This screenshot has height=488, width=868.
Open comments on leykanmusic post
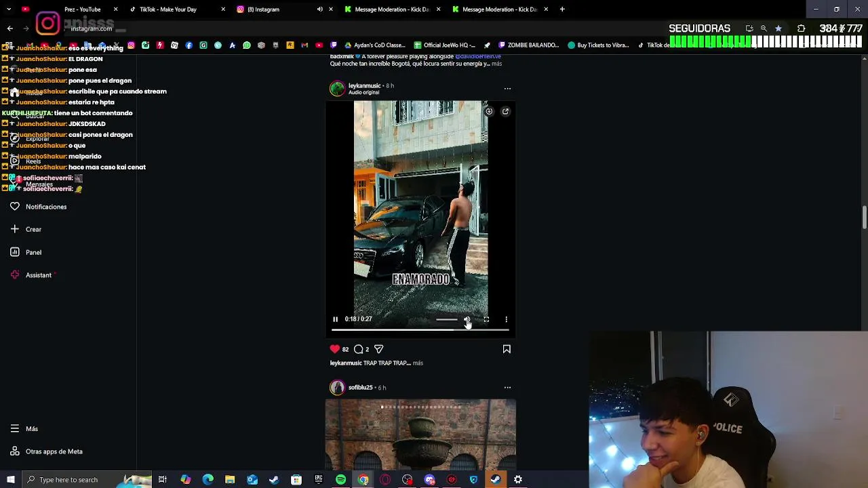click(359, 349)
